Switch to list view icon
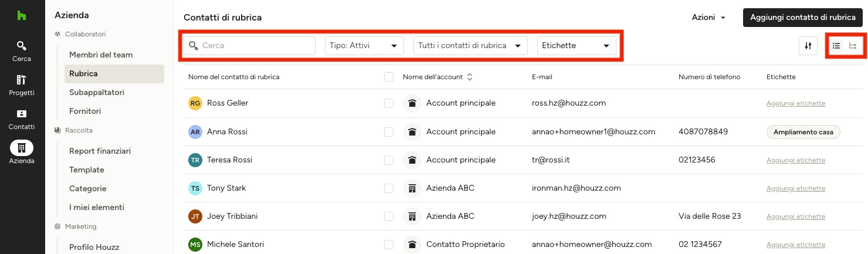The image size is (868, 254). (x=836, y=46)
